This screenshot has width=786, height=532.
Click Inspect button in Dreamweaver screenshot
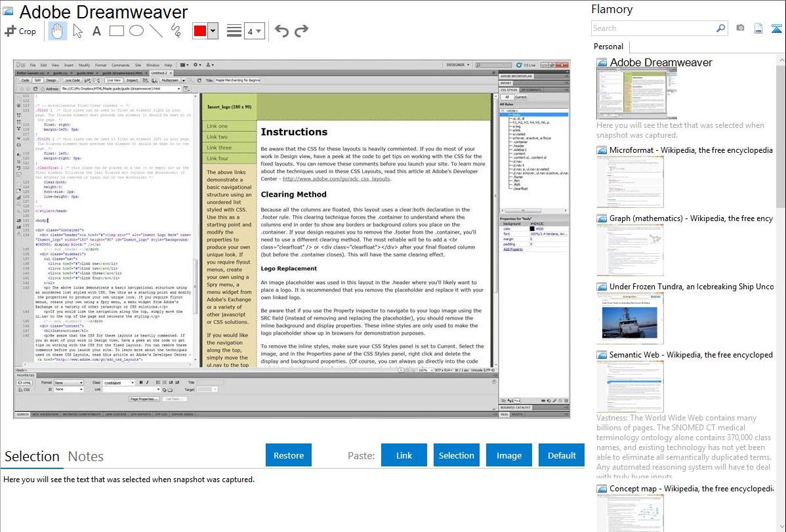(x=133, y=80)
